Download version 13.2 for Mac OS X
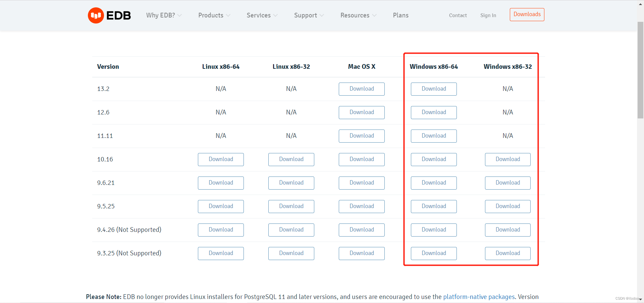This screenshot has width=644, height=303. click(362, 89)
